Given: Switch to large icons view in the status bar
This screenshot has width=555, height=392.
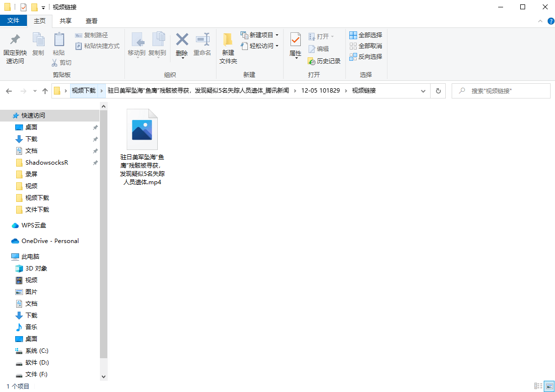Looking at the screenshot, I should pos(549,386).
